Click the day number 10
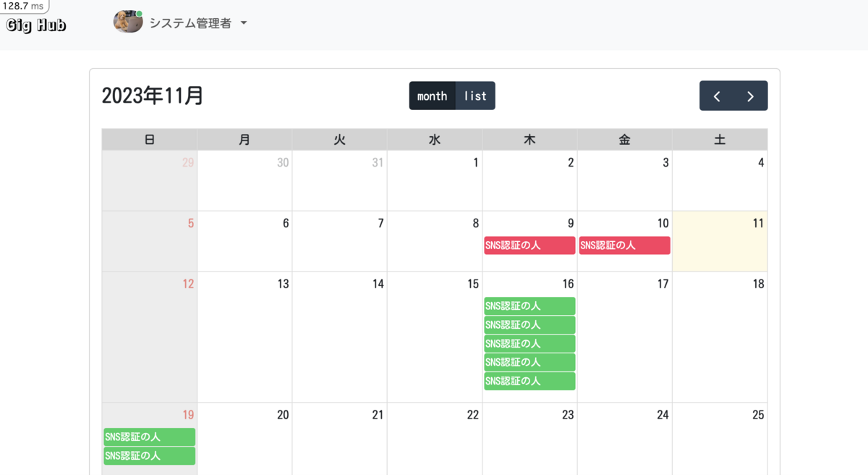868x475 pixels. (663, 223)
